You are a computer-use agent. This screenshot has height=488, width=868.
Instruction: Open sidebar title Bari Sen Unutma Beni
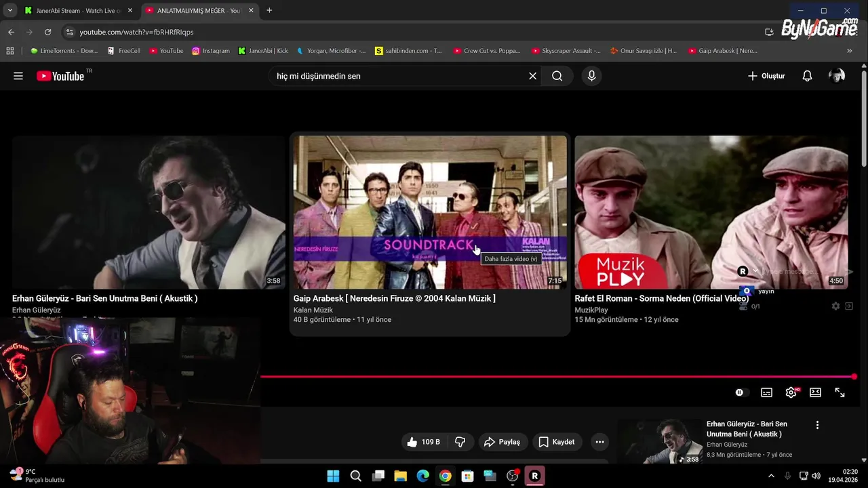coord(747,428)
